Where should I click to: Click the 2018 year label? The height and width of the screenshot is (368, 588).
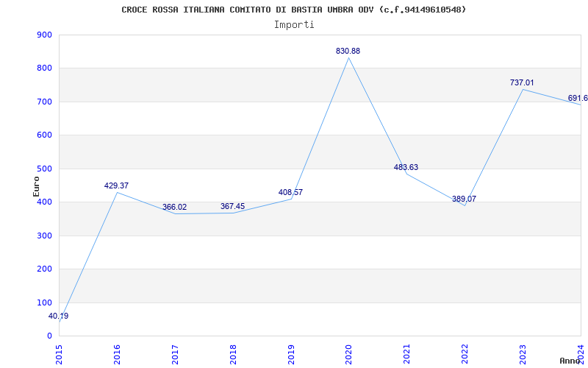(233, 354)
